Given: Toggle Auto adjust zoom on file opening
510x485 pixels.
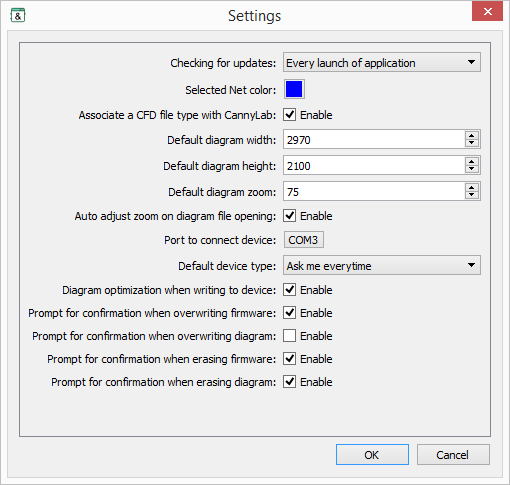Looking at the screenshot, I should 289,216.
